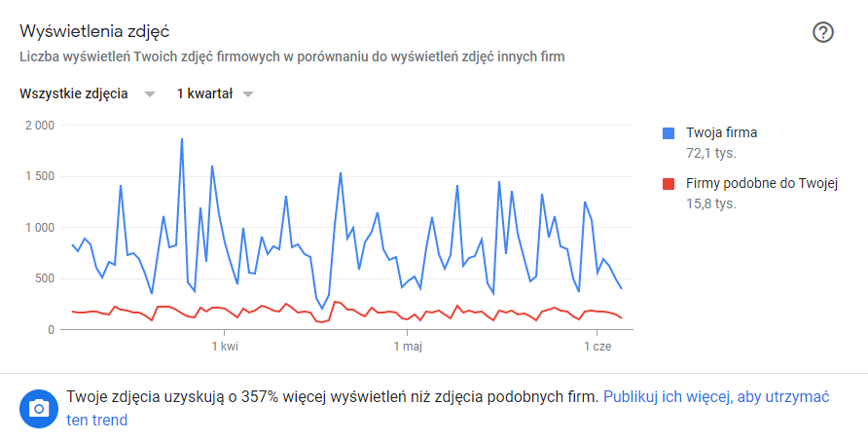Click the blue 'Twoja firma' legend swatch
The height and width of the screenshot is (442, 868).
tap(669, 132)
